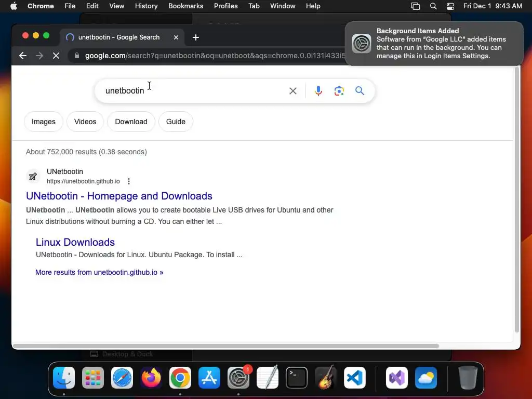Open the Edit menu

[92, 6]
